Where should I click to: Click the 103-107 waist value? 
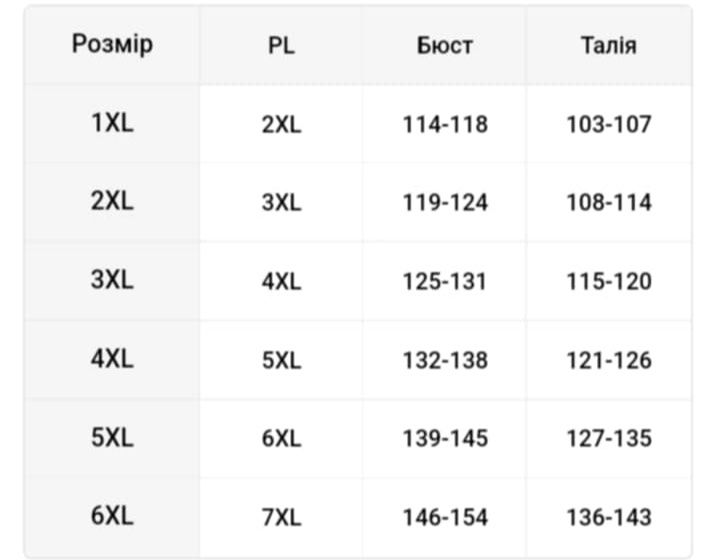(608, 125)
